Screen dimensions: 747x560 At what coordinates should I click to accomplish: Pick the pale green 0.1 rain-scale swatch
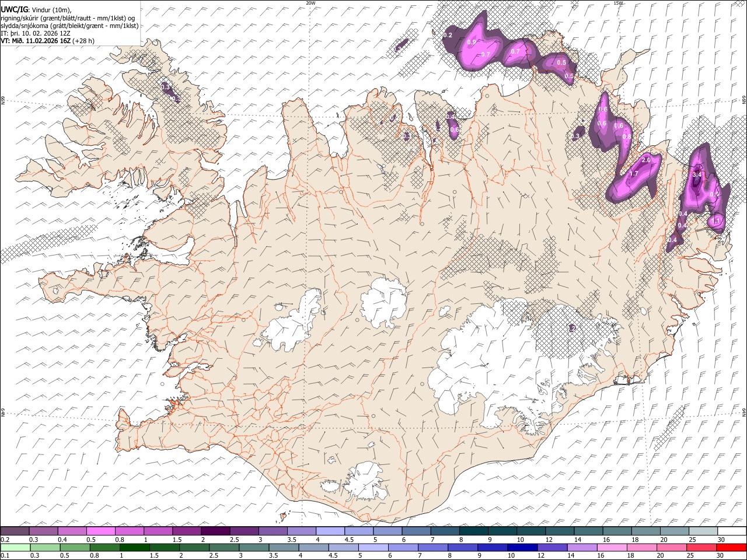(15, 547)
